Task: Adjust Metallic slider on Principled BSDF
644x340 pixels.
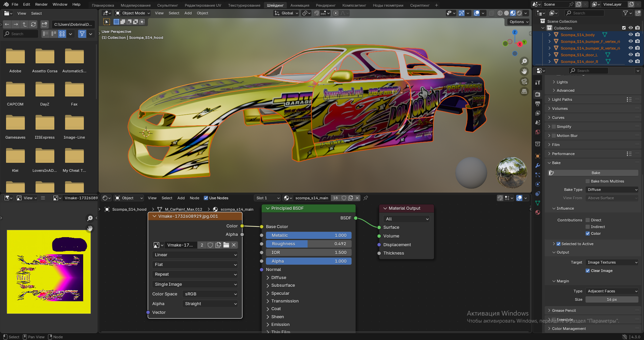Action: [x=309, y=235]
